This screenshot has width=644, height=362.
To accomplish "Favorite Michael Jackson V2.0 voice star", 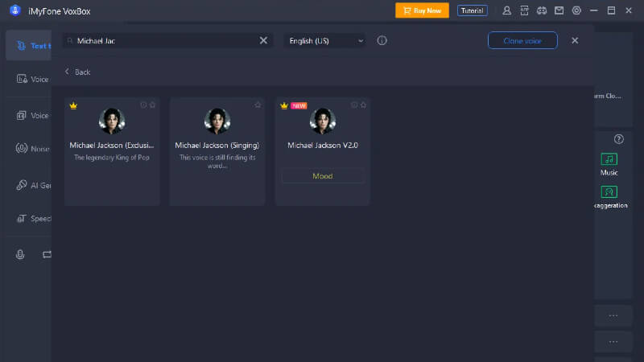I will (363, 105).
